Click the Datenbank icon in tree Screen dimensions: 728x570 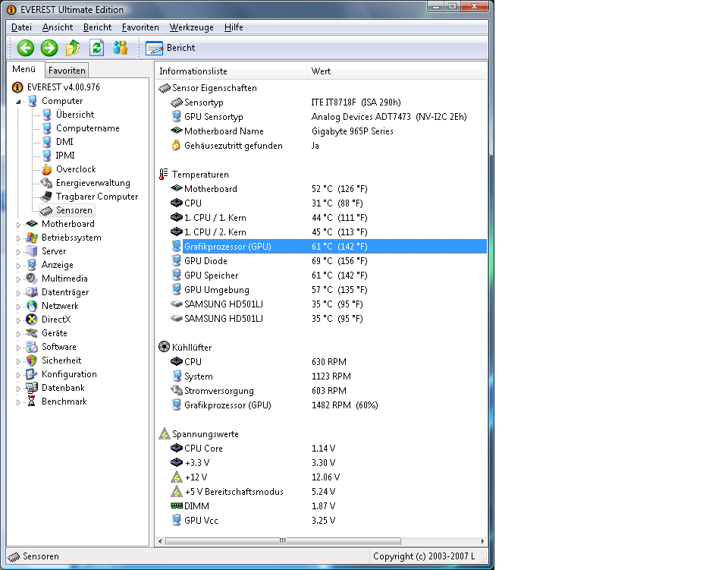tap(32, 387)
